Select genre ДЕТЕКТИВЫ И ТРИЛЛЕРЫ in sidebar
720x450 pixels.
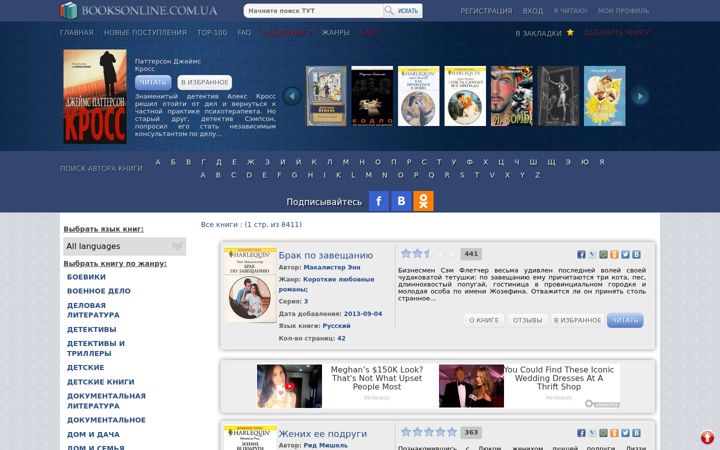[x=96, y=348]
